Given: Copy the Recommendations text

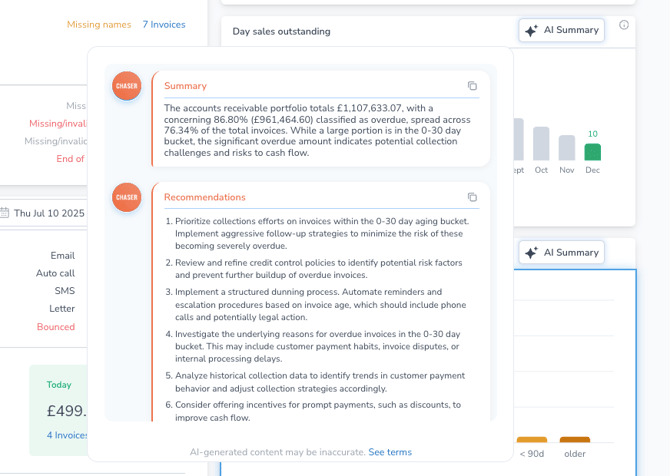Looking at the screenshot, I should (x=472, y=197).
